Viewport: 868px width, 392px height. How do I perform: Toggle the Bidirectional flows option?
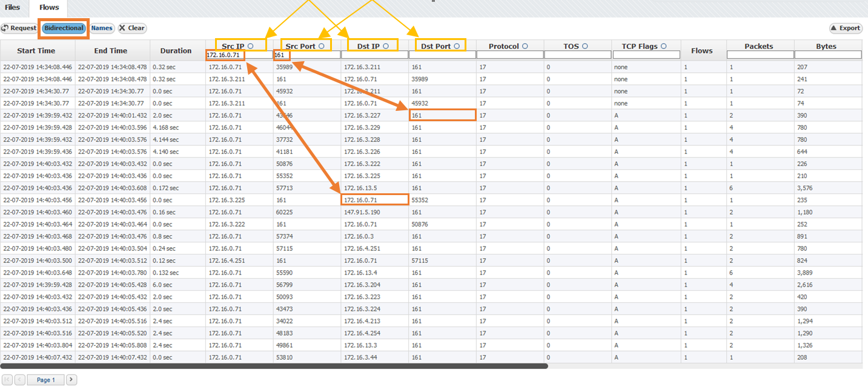(64, 28)
